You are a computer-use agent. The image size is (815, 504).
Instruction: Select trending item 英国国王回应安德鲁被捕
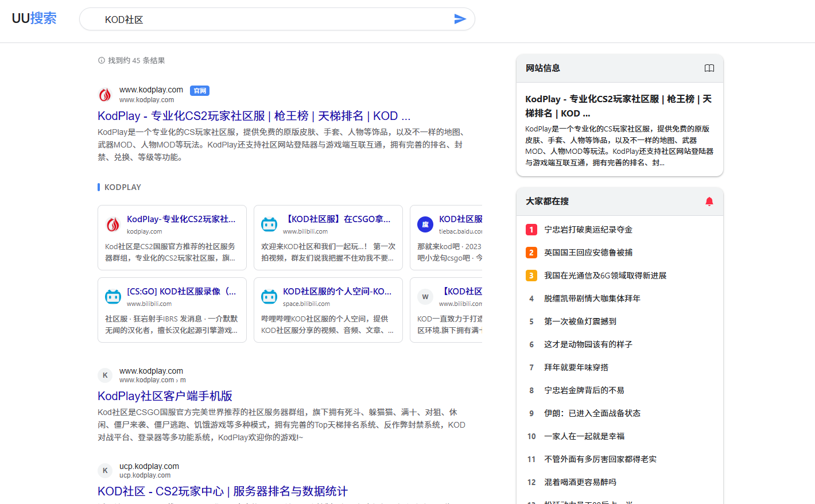588,253
